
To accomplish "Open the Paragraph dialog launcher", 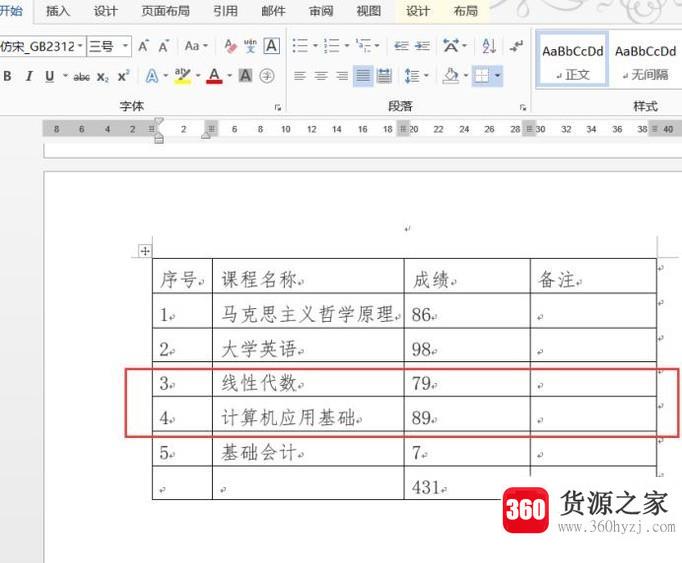I will (523, 107).
